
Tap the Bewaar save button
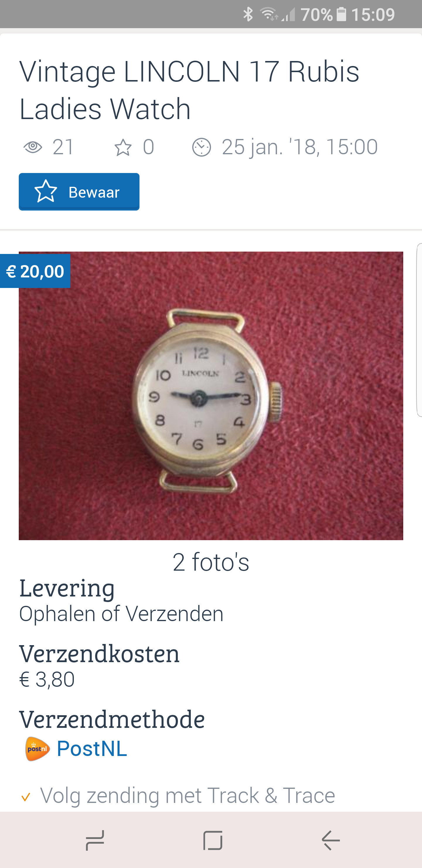pyautogui.click(x=79, y=192)
